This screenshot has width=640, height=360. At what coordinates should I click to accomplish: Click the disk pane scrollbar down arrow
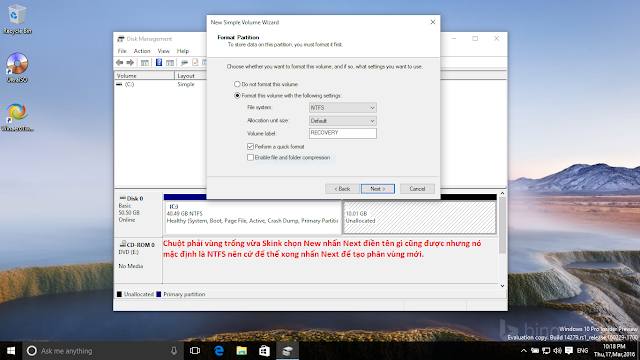tap(502, 286)
